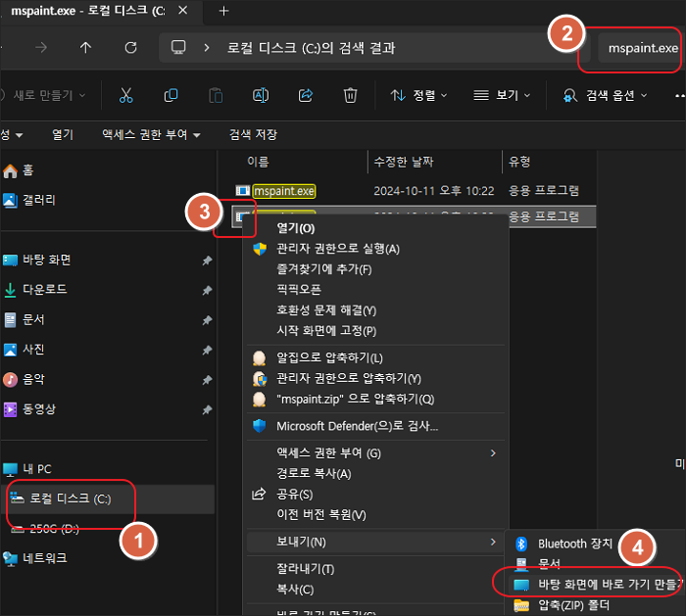The height and width of the screenshot is (616, 686).
Task: Open Videos (동영상) quick access folder
Action: click(29, 409)
